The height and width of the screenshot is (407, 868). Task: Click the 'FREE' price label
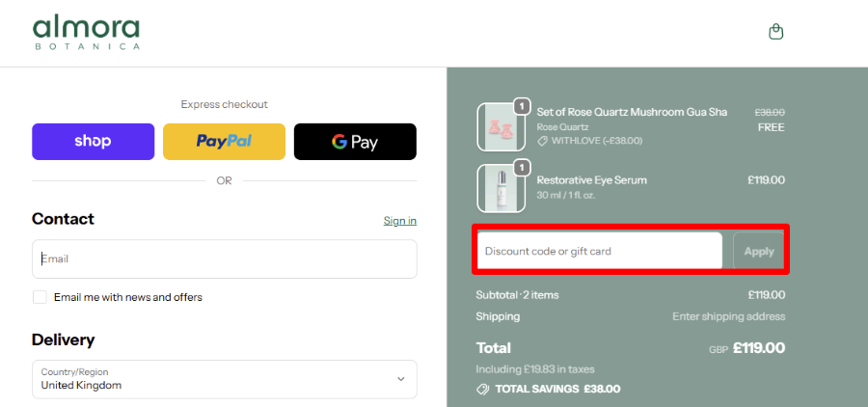(x=772, y=127)
